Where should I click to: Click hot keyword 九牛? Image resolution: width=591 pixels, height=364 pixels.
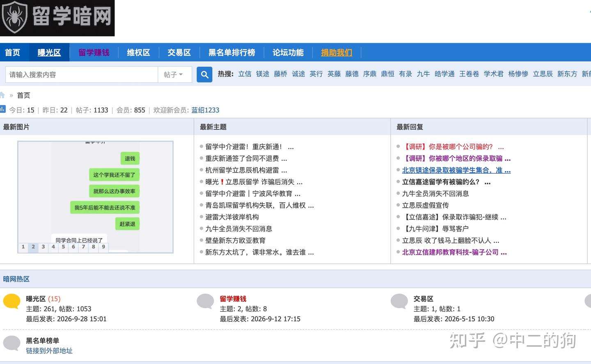click(x=423, y=74)
